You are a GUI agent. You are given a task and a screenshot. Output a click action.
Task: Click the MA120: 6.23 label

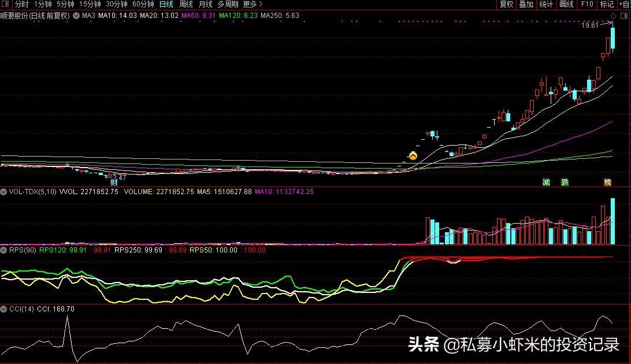[x=238, y=16]
